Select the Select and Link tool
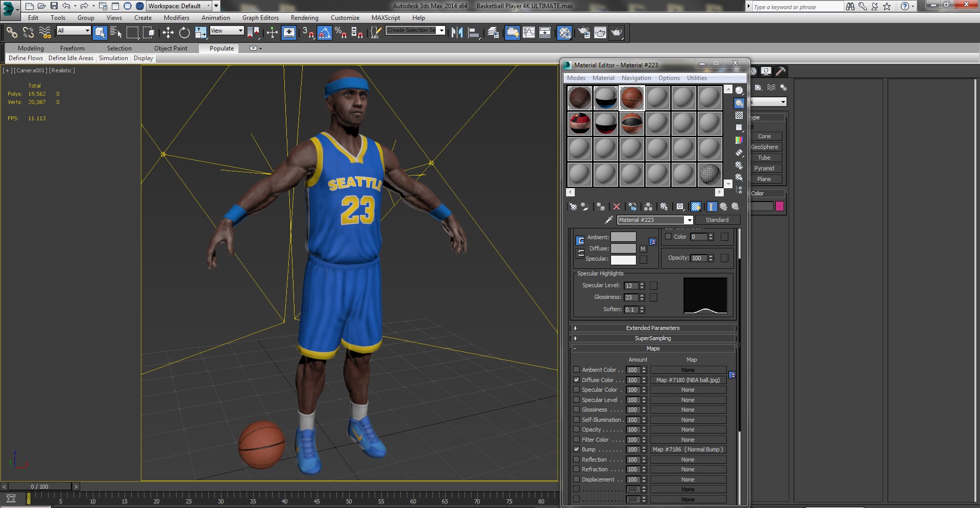This screenshot has height=508, width=980. coord(12,33)
